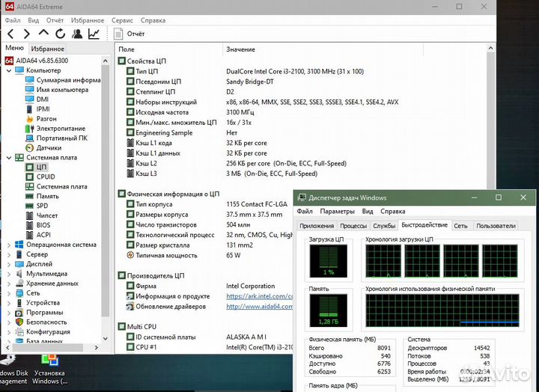Refresh the AIDA64 page
The image size is (539, 392).
pyautogui.click(x=60, y=34)
